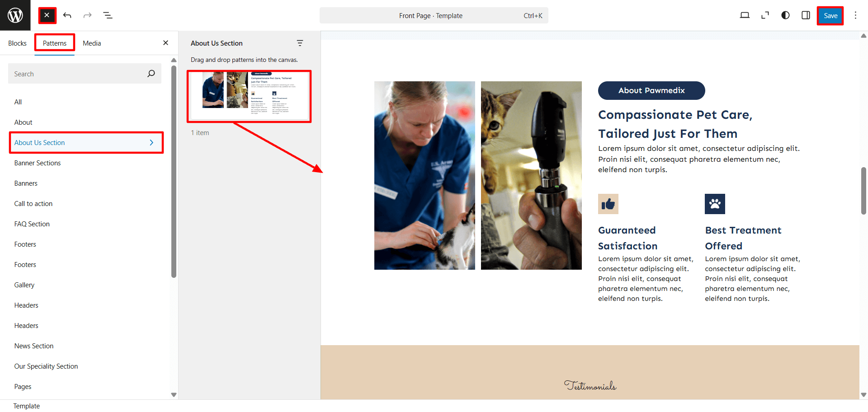Click the About Pawmedix button
The width and height of the screenshot is (868, 412).
point(651,90)
